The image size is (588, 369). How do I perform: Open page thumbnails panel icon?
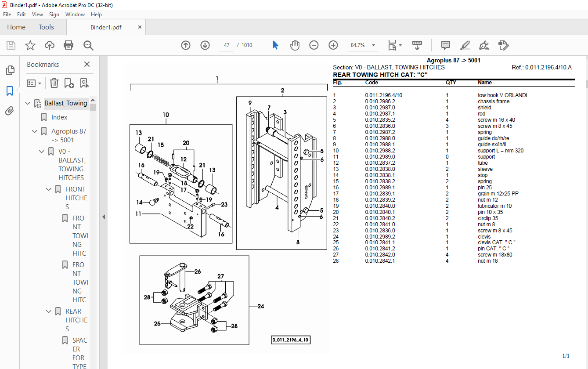pyautogui.click(x=10, y=70)
